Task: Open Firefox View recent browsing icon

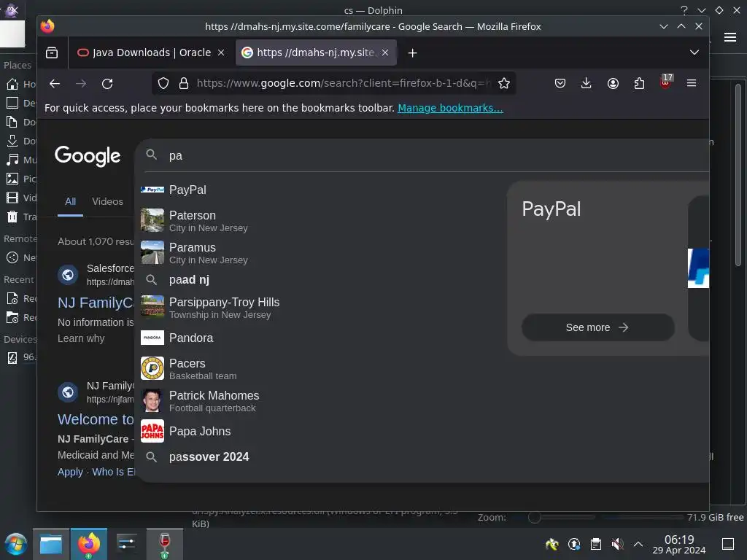Action: coord(52,52)
